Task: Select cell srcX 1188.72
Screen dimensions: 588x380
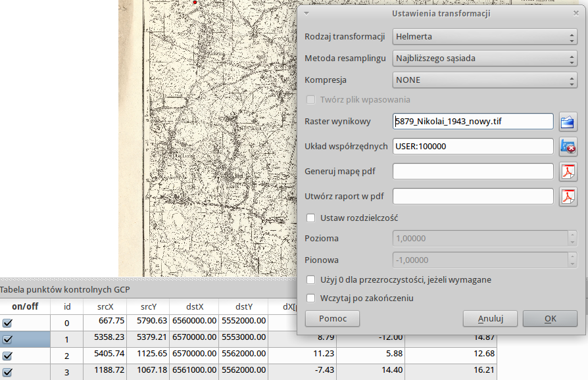Action: (x=105, y=372)
